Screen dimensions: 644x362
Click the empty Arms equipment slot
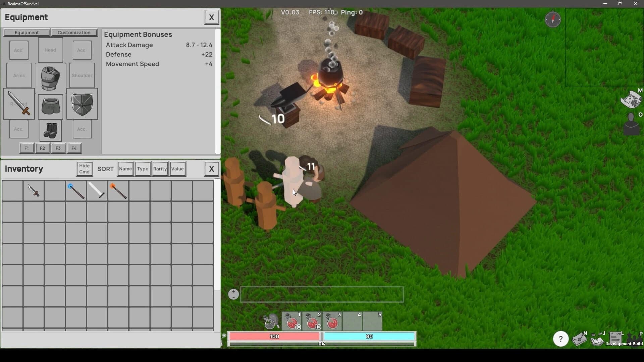pyautogui.click(x=19, y=75)
